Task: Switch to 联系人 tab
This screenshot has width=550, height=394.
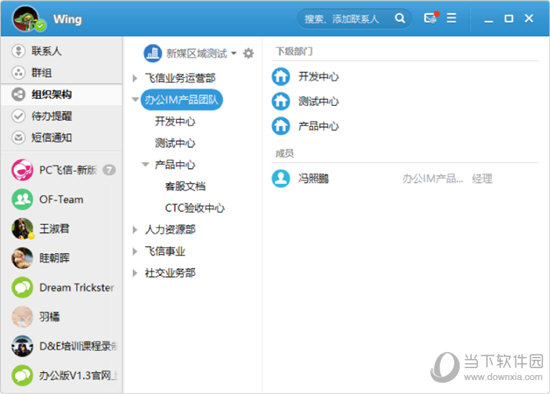Action: point(61,51)
